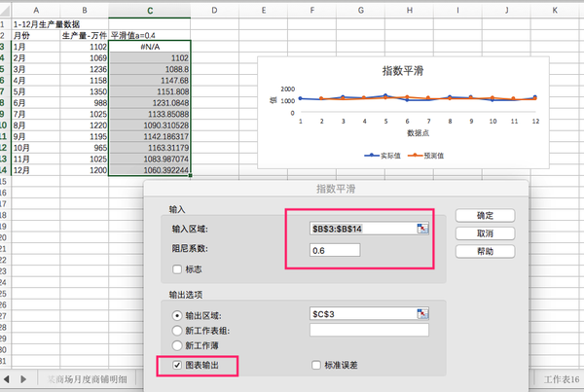Select the 新工作薄 radio button
Screen dimensions: 584x392
177,345
